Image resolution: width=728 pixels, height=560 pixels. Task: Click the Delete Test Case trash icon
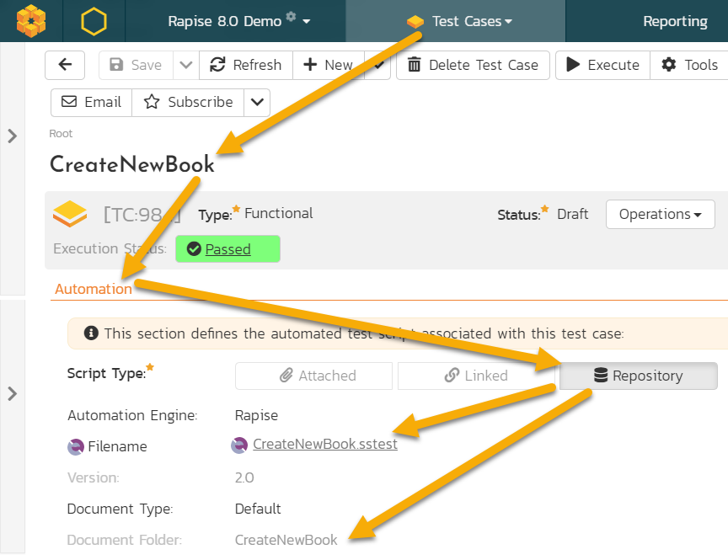click(415, 65)
